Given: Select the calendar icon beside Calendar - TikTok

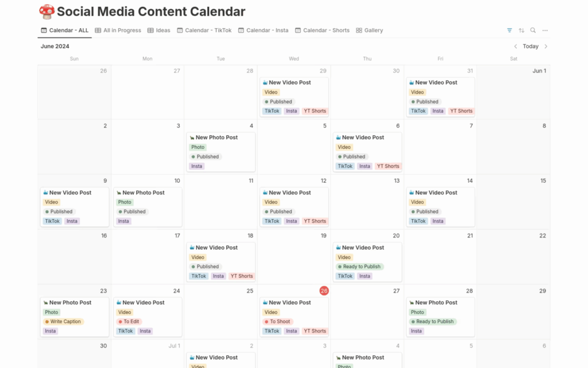Looking at the screenshot, I should point(180,30).
